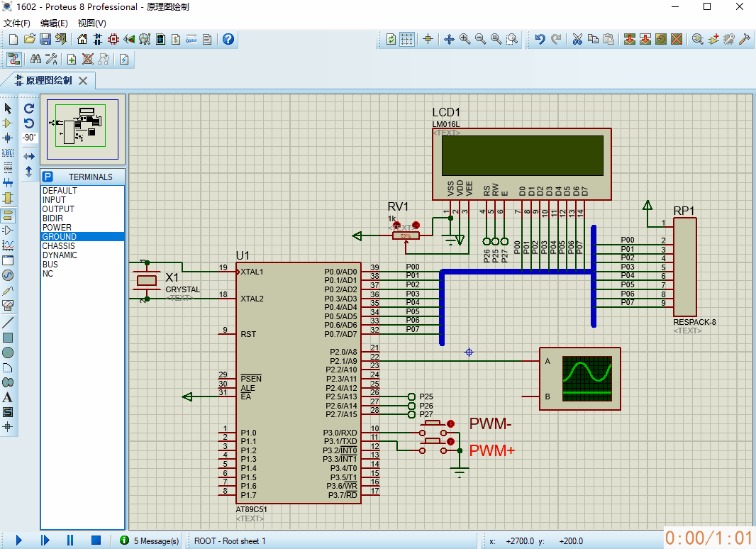756x549 pixels.
Task: Select BIDIR in the terminals list
Action: pos(82,218)
